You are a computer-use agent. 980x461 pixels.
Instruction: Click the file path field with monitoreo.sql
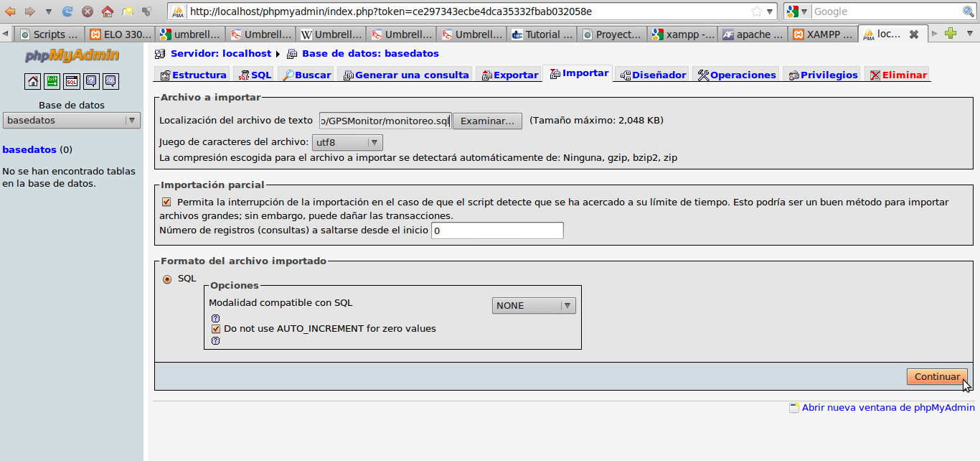pos(385,121)
